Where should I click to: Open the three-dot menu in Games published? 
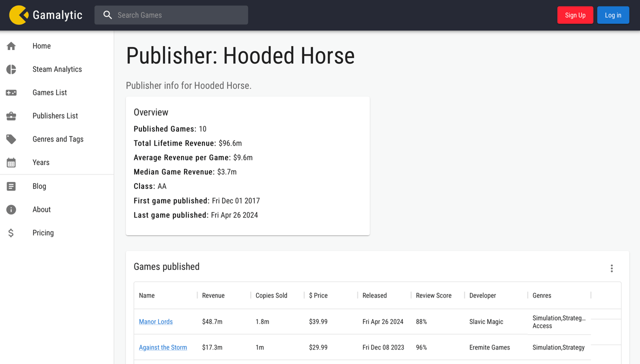611,268
